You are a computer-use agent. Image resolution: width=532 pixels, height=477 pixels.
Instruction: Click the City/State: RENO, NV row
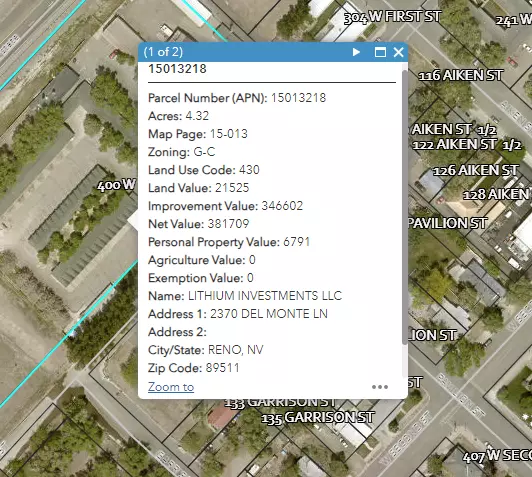[206, 350]
